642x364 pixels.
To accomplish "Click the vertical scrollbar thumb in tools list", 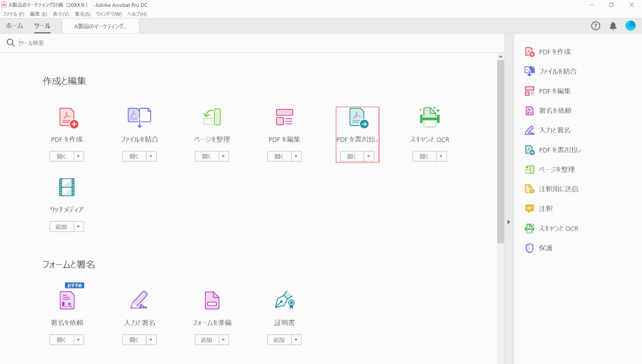I will (x=500, y=152).
